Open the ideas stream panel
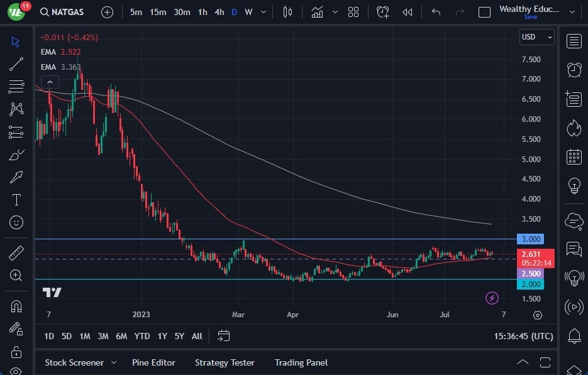The height and width of the screenshot is (375, 588). coord(574,278)
